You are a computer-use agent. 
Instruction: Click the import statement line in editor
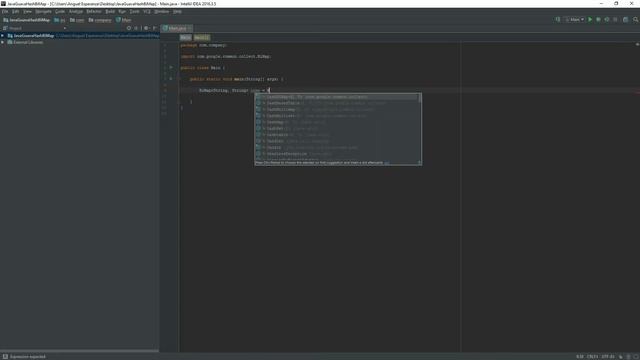(x=225, y=56)
